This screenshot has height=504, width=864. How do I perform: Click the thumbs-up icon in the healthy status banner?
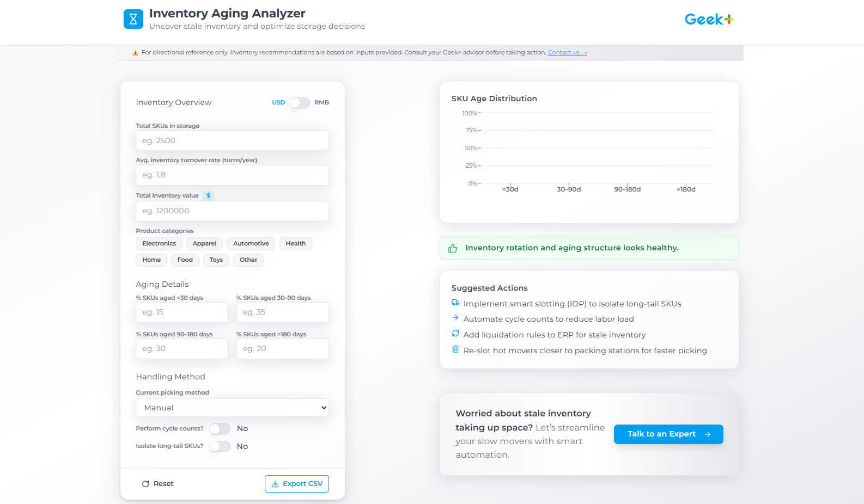(453, 248)
